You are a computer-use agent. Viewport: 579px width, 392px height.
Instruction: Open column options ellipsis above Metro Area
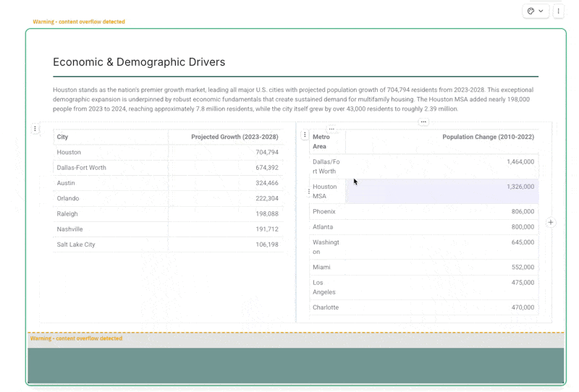(331, 129)
